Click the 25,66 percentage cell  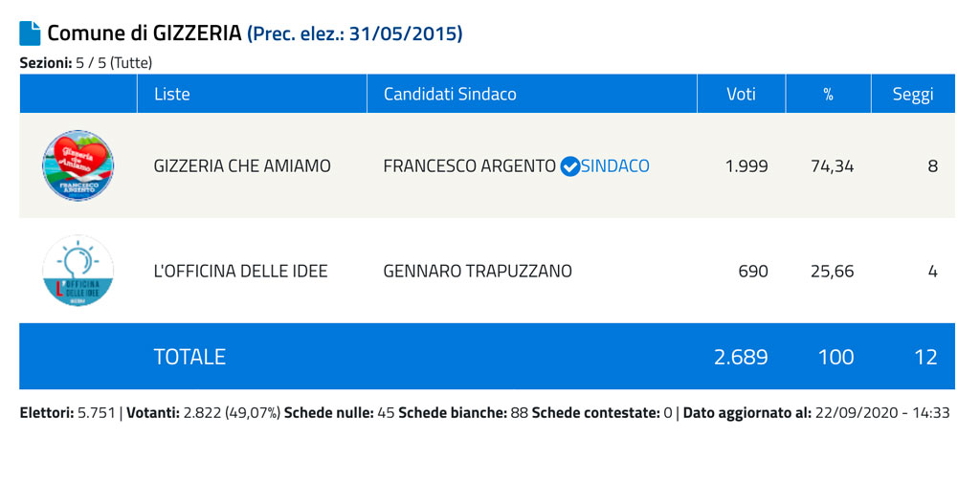click(832, 272)
